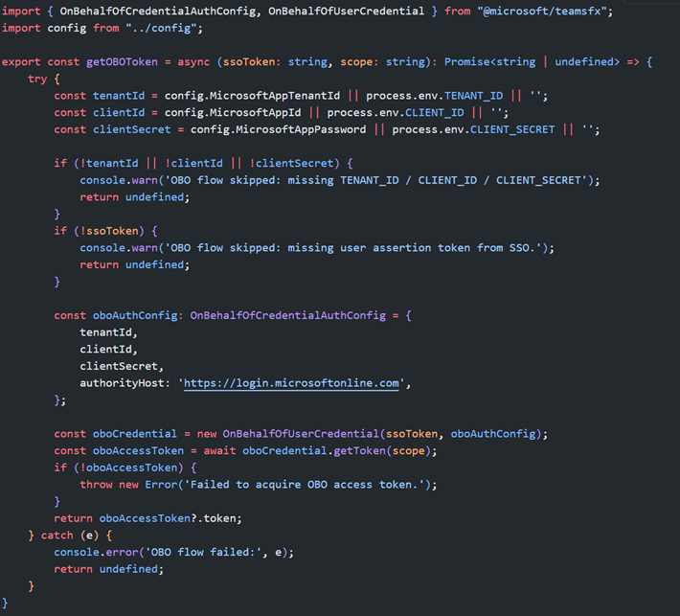Open the login.microsoftonline.com URL link
Viewport: 680px width, 616px height.
[291, 383]
